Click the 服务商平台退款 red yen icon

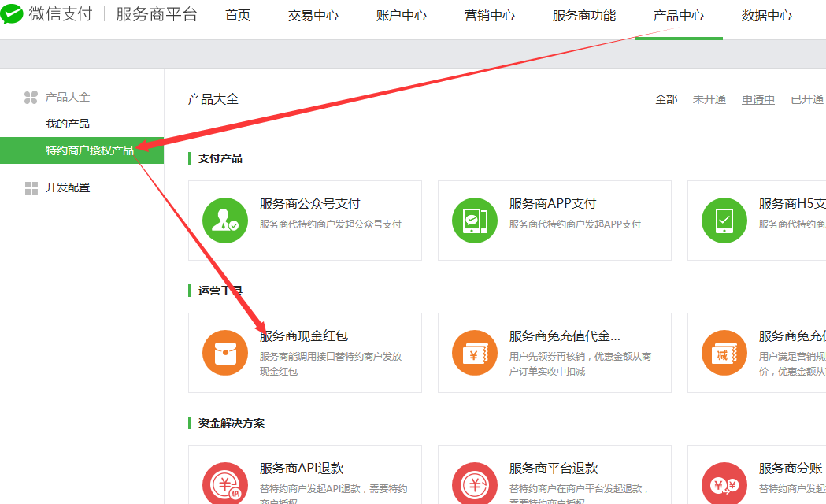475,483
